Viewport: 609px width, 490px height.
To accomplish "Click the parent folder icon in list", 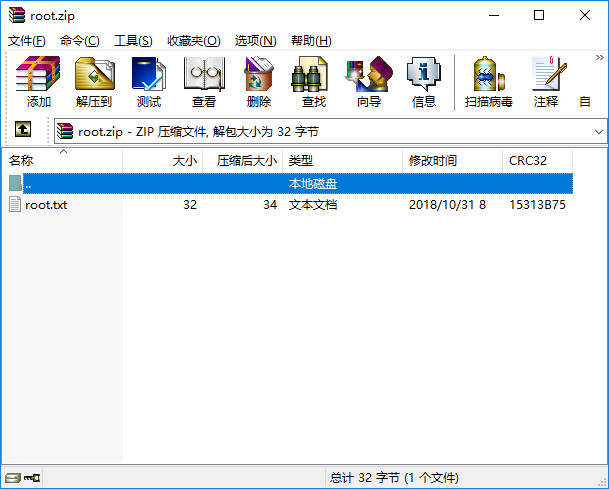I will point(15,183).
